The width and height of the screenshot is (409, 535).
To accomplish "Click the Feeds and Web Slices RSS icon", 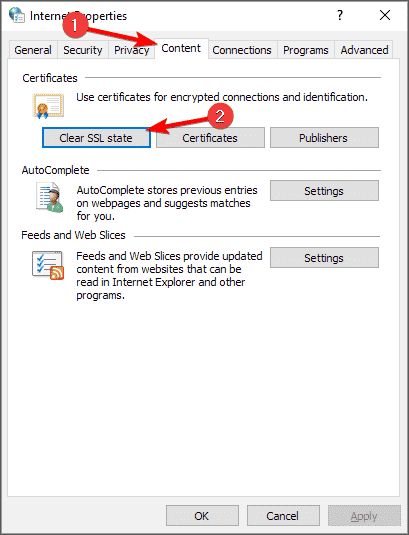I will click(x=48, y=265).
